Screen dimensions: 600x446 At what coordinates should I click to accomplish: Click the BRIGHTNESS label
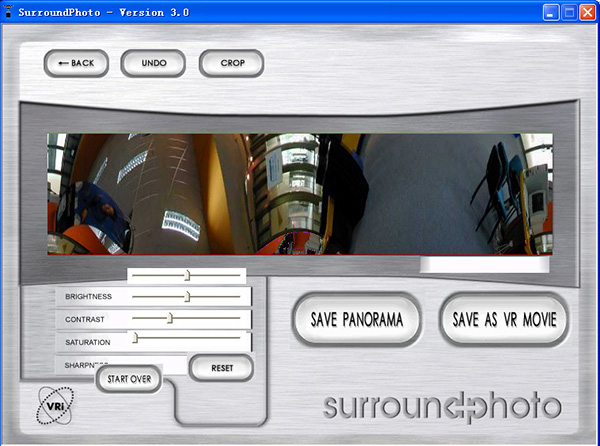88,296
